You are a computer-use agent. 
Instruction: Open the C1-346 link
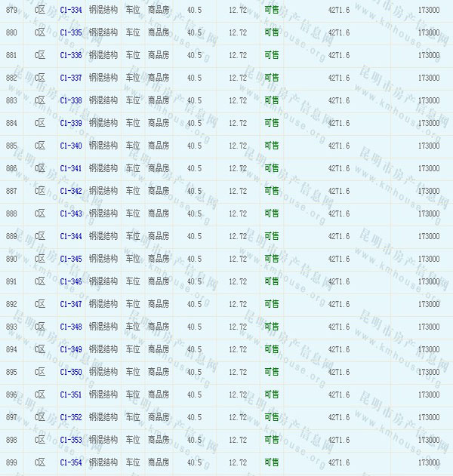click(71, 281)
